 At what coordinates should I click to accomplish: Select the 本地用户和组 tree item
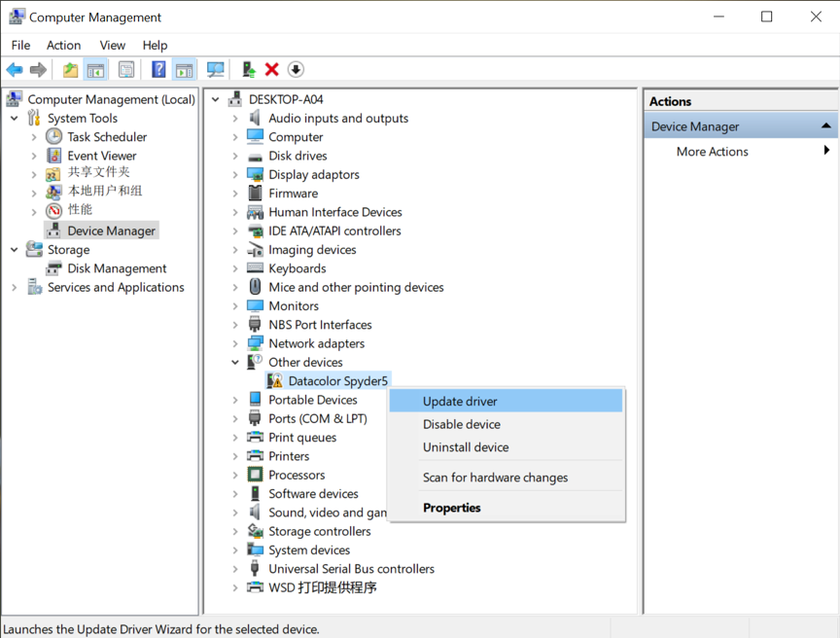[105, 191]
